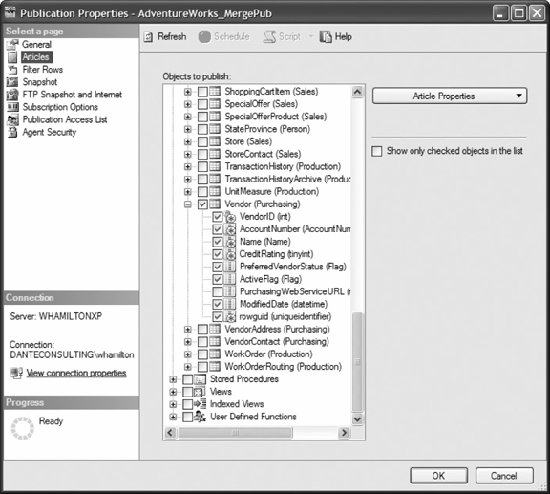Click the scroll up arrow
Screen dimensions: 550x494
(x=357, y=92)
